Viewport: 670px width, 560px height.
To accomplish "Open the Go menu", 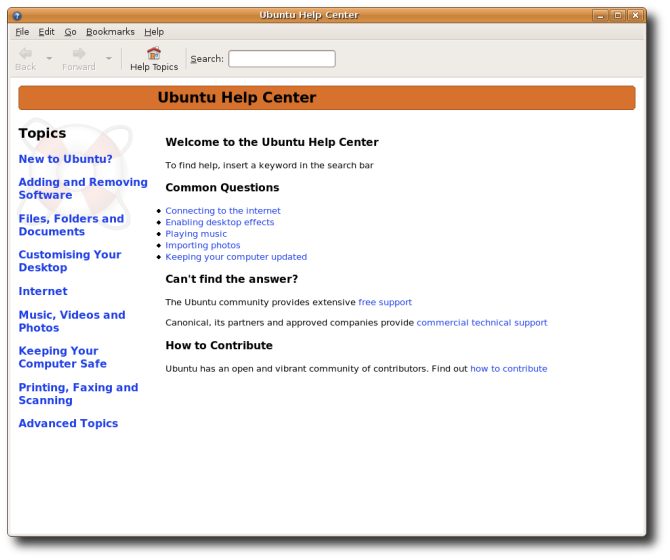I will [71, 32].
